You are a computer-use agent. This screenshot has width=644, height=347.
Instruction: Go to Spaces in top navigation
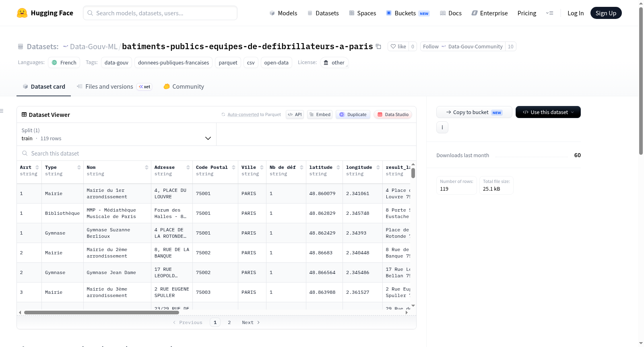click(363, 13)
